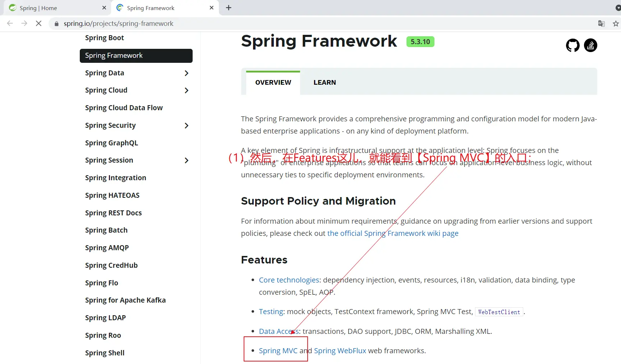Open Spring Cloud Data Flow project
This screenshot has width=621, height=364.
tap(124, 108)
